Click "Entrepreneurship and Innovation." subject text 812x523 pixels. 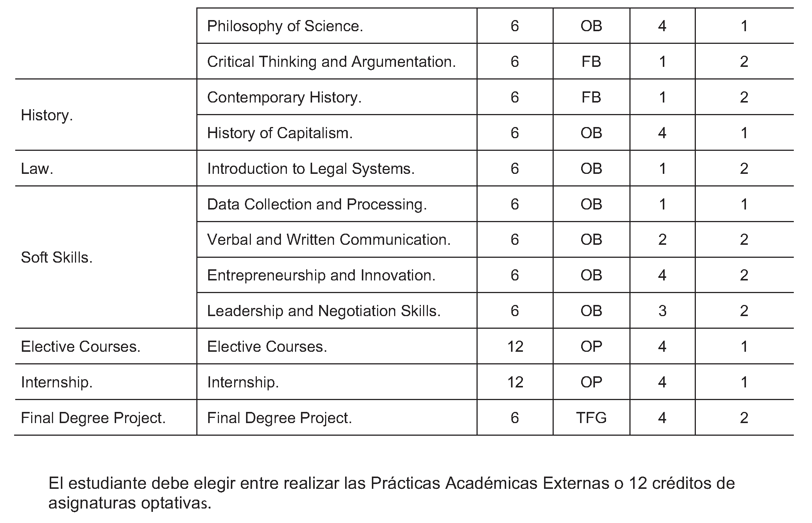[x=321, y=275]
